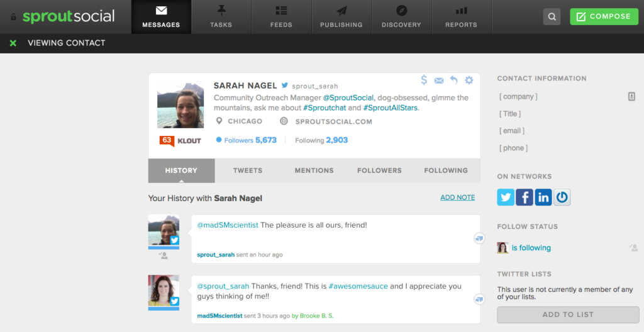The width and height of the screenshot is (644, 332).
Task: Click conversation icon on the #awesomesauce message
Action: [479, 299]
